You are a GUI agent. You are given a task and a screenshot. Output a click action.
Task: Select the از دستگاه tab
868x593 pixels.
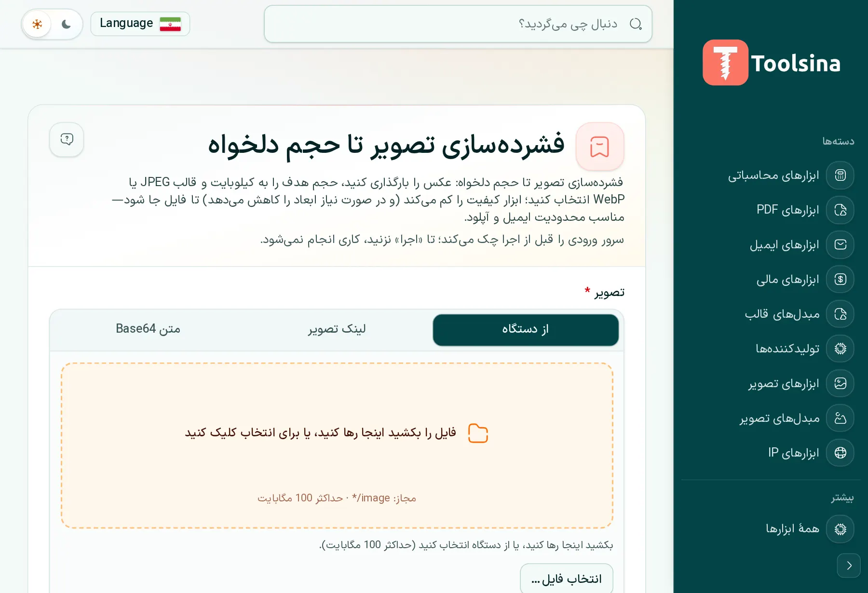point(526,330)
